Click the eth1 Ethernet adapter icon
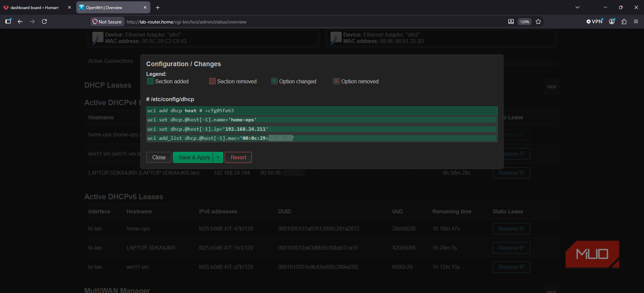This screenshot has height=293, width=644. [x=98, y=38]
